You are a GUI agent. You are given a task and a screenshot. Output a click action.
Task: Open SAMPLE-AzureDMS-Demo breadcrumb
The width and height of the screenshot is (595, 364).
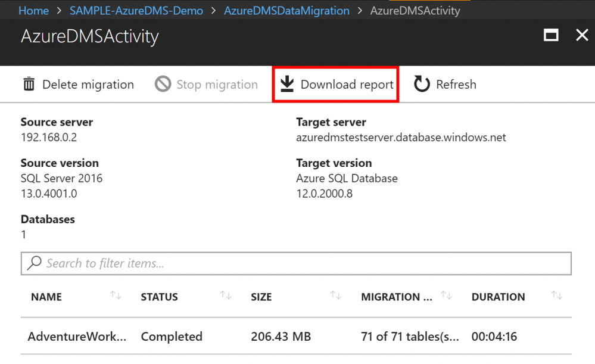tap(136, 11)
